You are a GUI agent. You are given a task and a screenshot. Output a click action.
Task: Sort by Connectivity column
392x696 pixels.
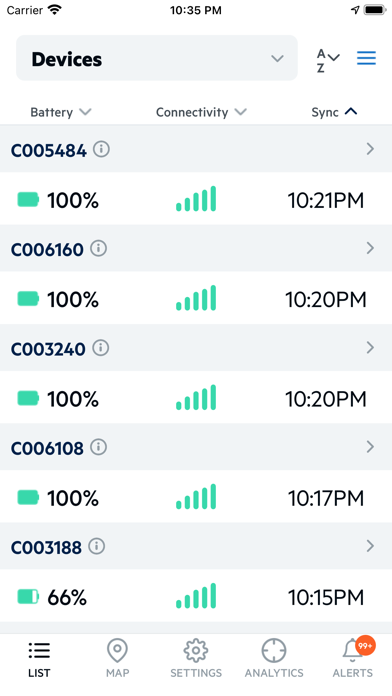(x=201, y=112)
